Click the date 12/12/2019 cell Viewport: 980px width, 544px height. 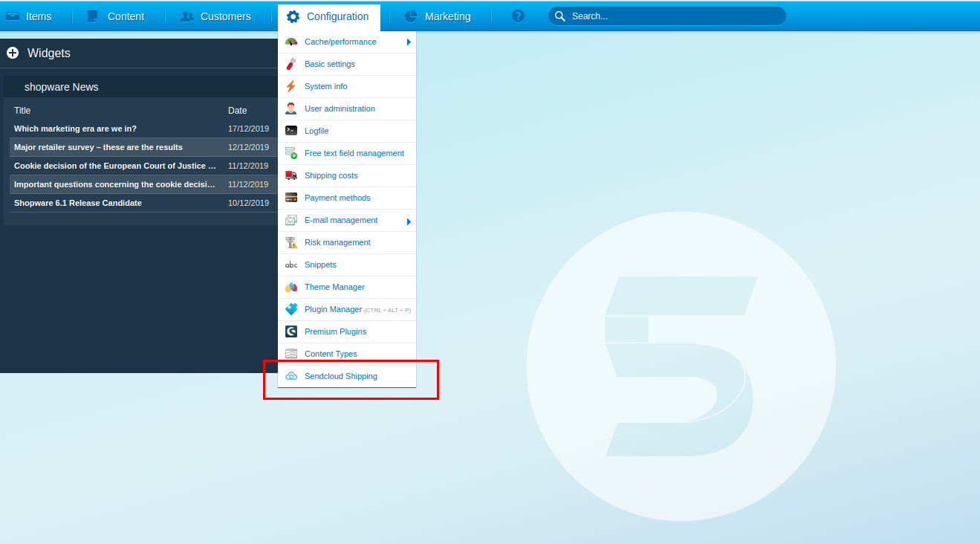(248, 147)
